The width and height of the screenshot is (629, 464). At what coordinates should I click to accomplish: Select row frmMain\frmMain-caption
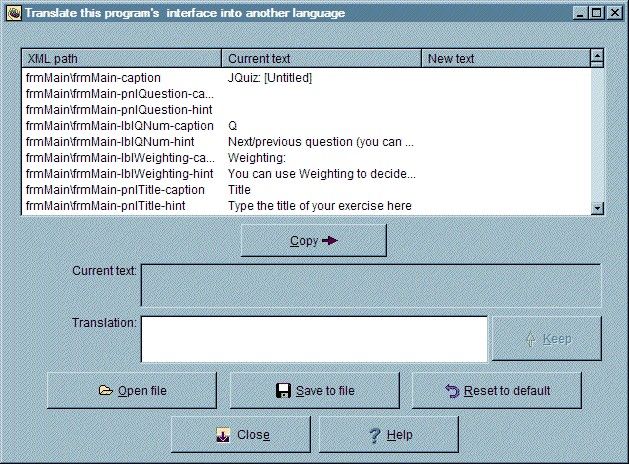coord(306,78)
